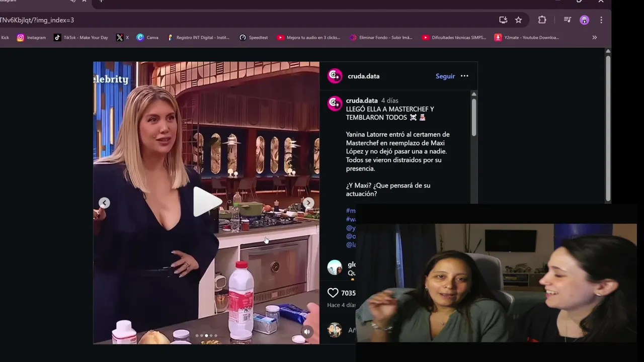This screenshot has height=362, width=644.
Task: Show more bookmarks chevron
Action: pos(595,37)
